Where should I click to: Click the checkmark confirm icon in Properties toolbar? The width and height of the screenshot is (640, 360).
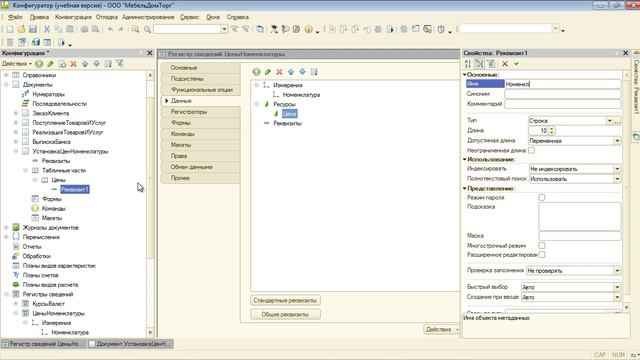coord(516,64)
